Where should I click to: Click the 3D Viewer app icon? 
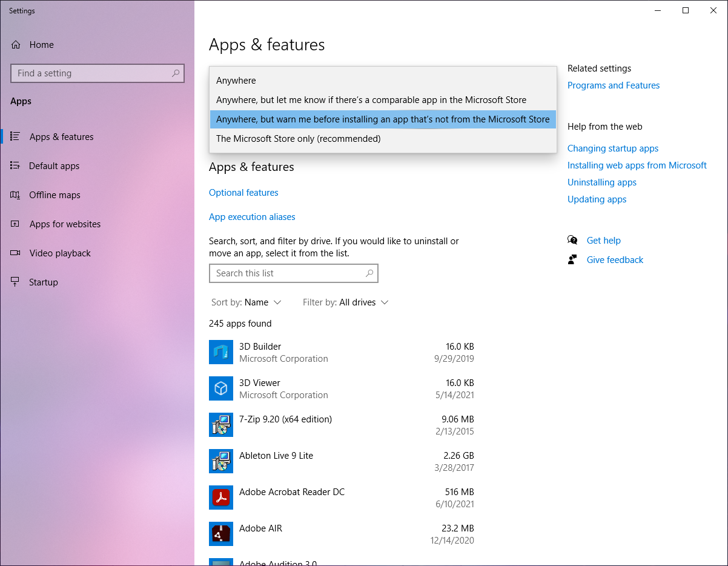point(221,388)
